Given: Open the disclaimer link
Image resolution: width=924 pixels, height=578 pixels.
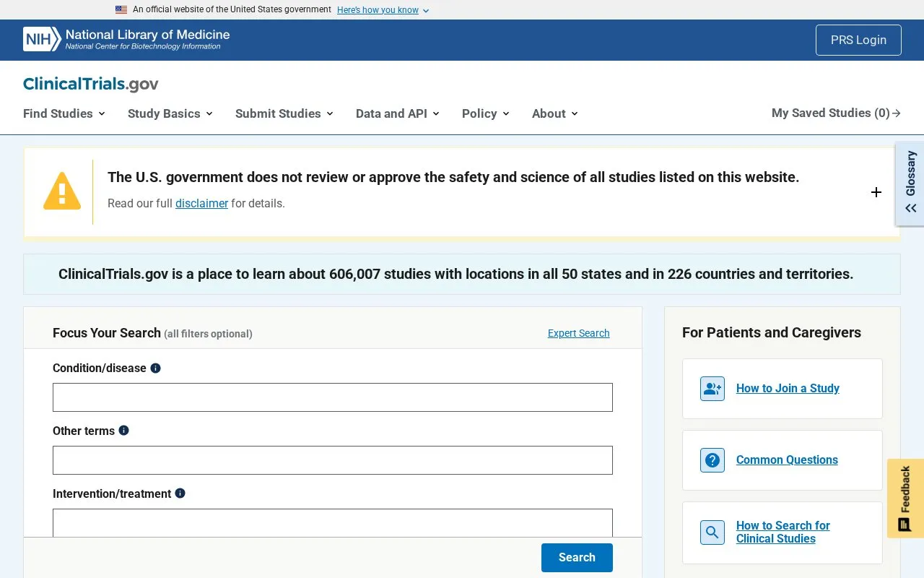Looking at the screenshot, I should click(x=201, y=204).
